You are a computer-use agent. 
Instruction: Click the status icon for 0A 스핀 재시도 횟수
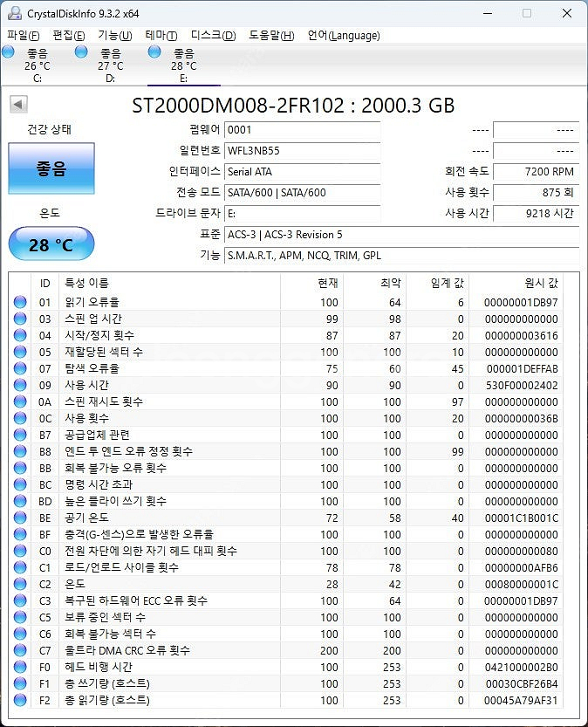tap(20, 401)
